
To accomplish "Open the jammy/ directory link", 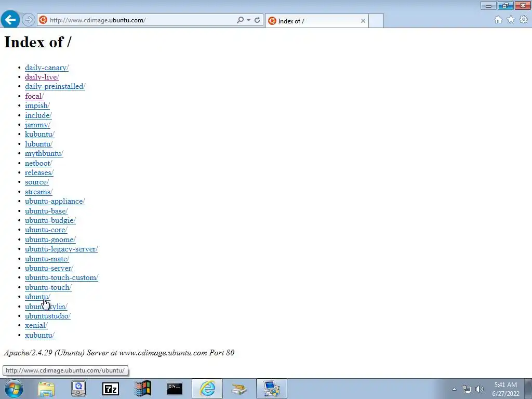I will tap(37, 125).
